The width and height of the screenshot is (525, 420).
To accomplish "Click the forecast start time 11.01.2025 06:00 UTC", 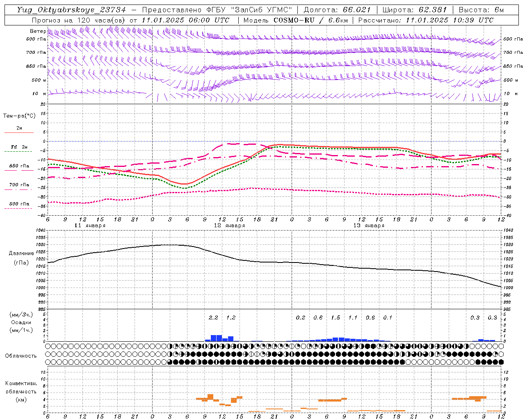I will [185, 20].
